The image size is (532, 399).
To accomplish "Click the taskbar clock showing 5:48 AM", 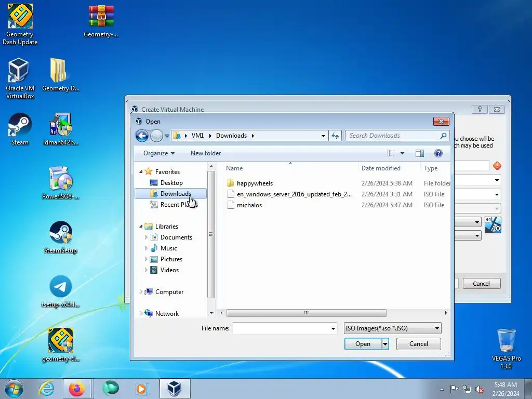I will pyautogui.click(x=506, y=389).
